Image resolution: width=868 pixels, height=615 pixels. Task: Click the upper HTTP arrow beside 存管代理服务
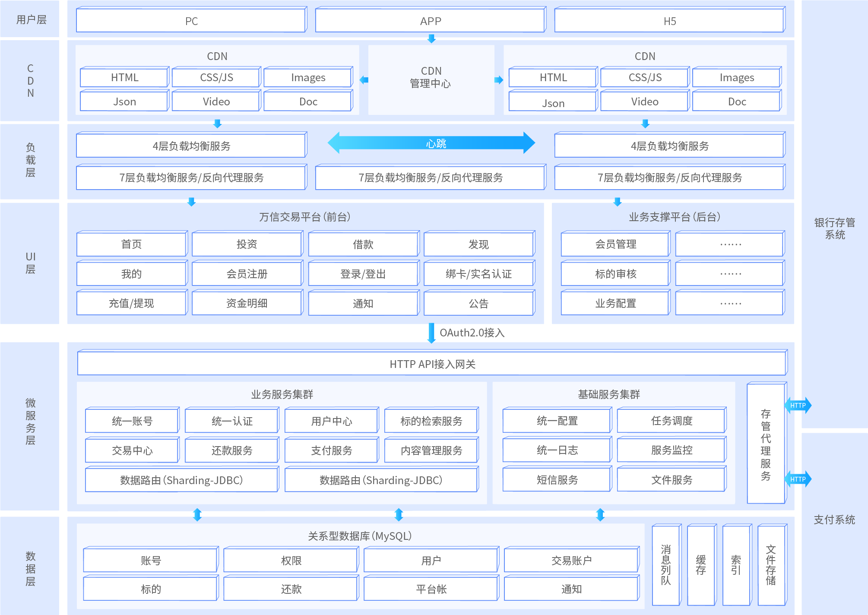798,406
